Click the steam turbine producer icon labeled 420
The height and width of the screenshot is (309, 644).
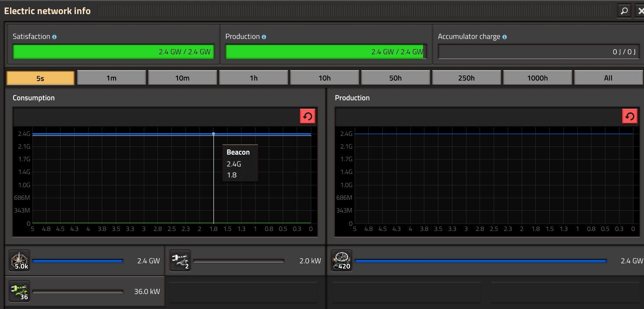click(x=342, y=261)
